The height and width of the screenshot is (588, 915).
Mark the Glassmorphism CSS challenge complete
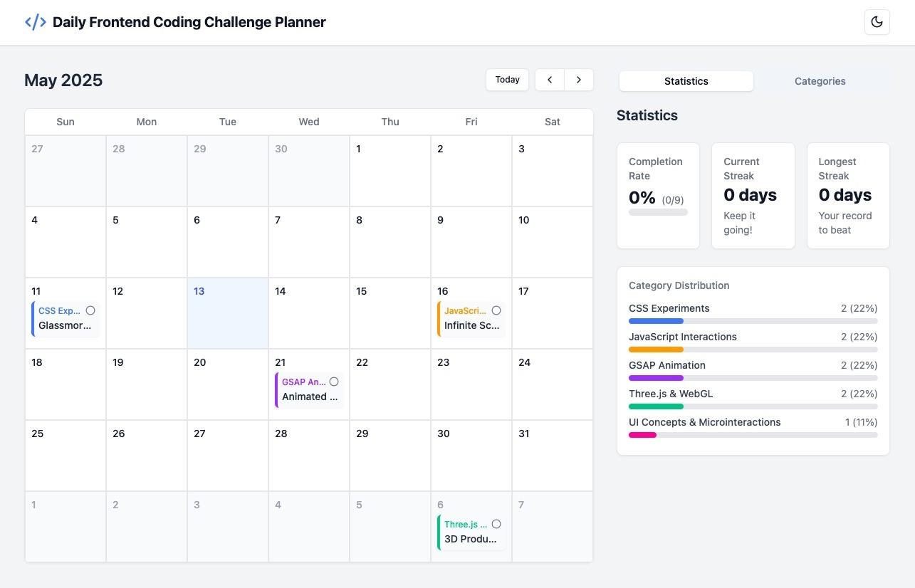tap(90, 310)
